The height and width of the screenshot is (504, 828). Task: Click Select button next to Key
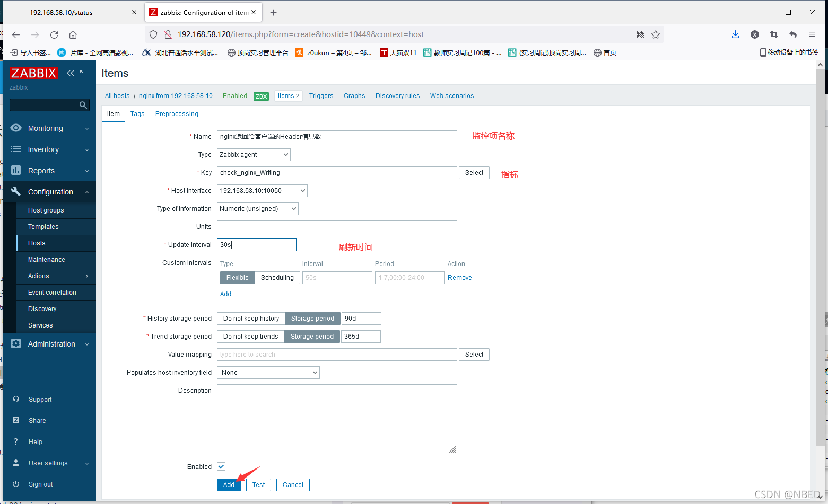[x=474, y=172]
